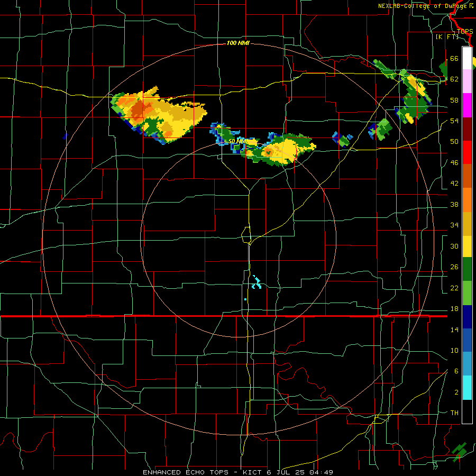Click the small cyan echo south of radar center
The image size is (476, 476).
(x=257, y=282)
